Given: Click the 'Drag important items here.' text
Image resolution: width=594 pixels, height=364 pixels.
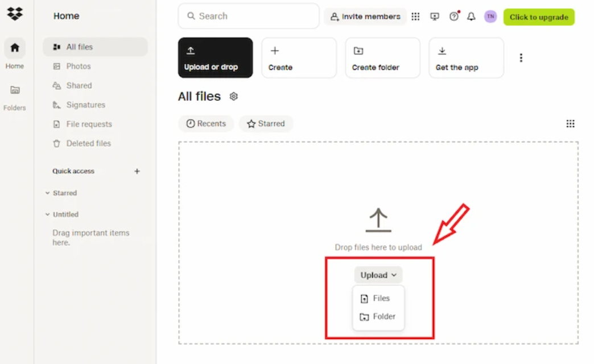Looking at the screenshot, I should 91,238.
